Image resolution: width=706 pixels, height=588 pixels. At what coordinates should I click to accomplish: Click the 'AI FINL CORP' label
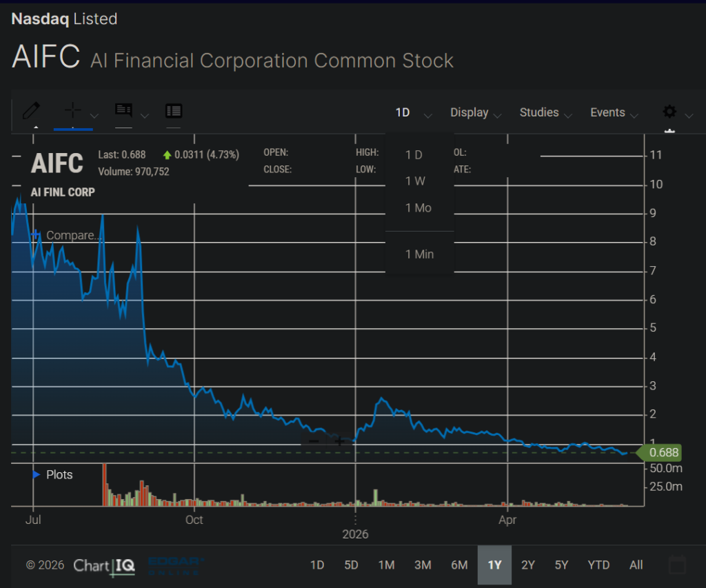[63, 192]
